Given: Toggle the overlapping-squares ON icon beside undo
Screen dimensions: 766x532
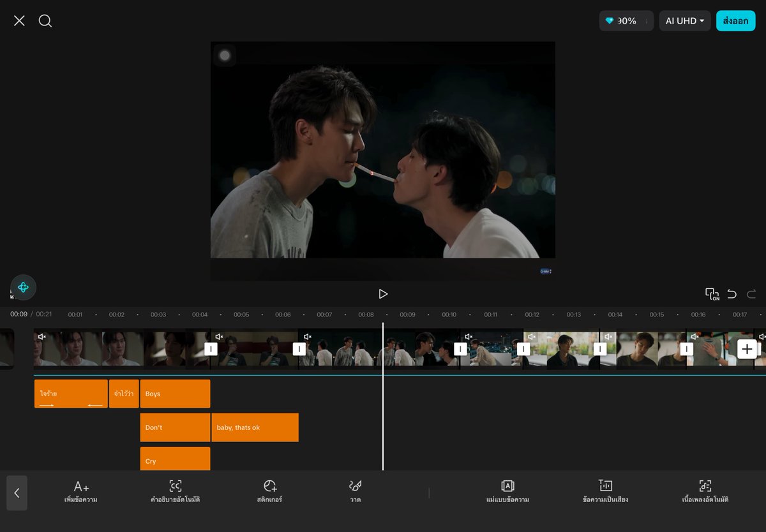Looking at the screenshot, I should pyautogui.click(x=712, y=294).
